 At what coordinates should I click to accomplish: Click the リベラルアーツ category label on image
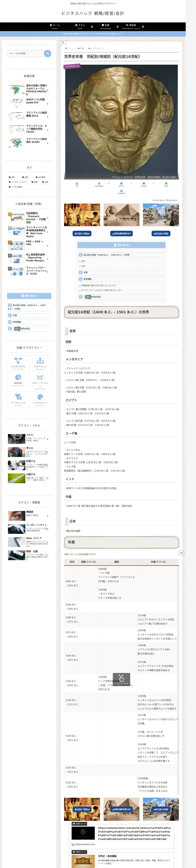coord(72,66)
